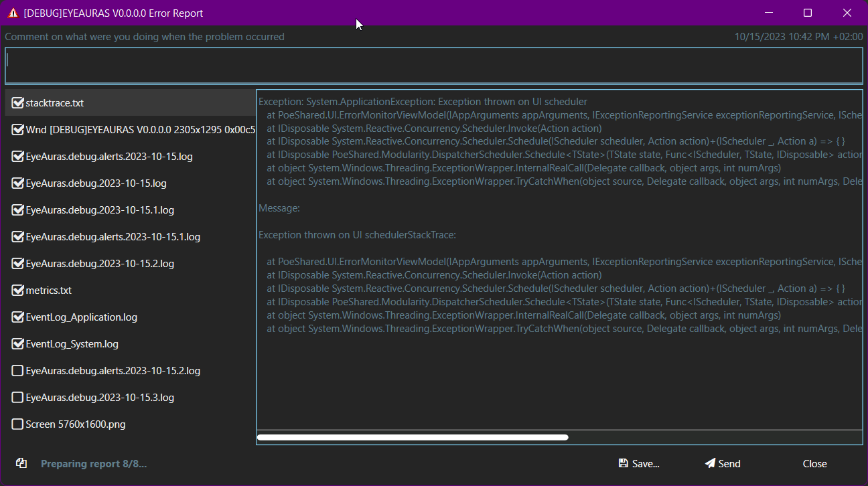Click the horizontal scrollbar under the stack trace

tap(413, 437)
